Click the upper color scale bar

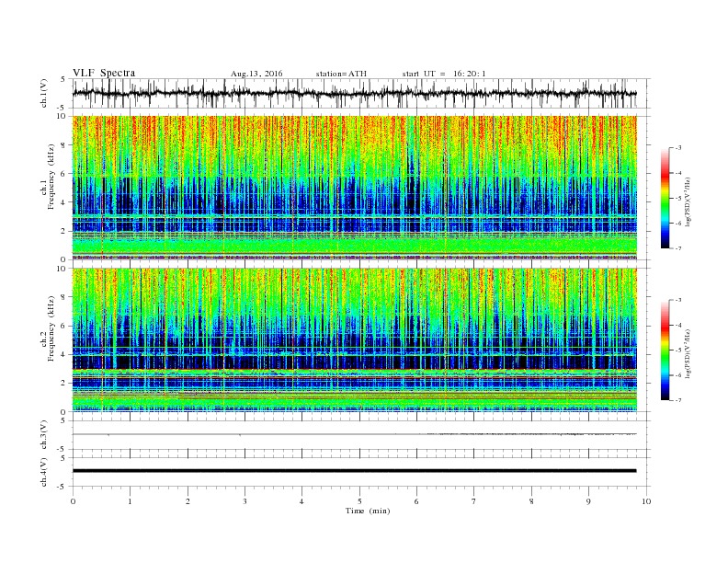coord(665,199)
